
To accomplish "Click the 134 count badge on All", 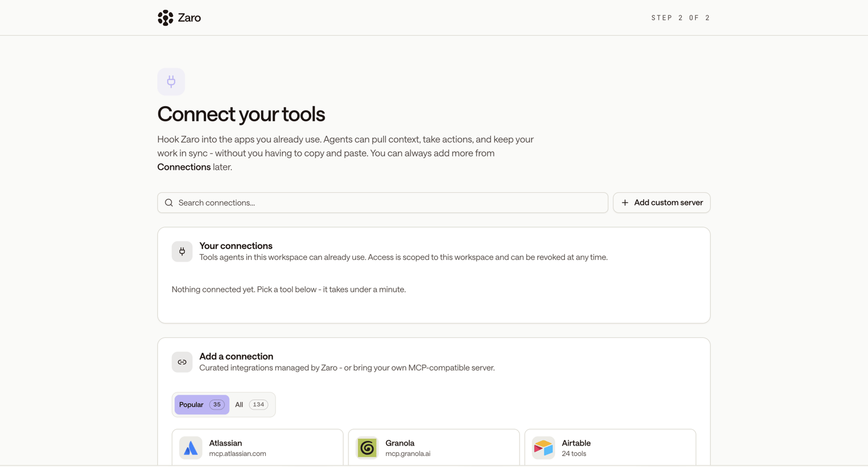I will coord(258,404).
